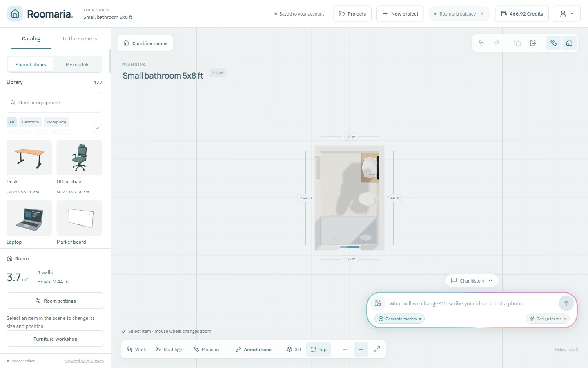Open the Roomaria balance dropdown

pos(459,14)
